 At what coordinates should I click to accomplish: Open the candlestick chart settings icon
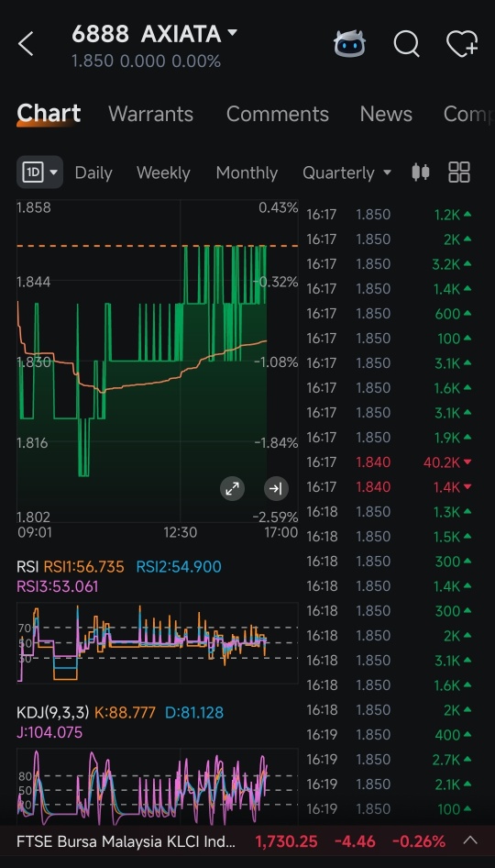click(421, 172)
